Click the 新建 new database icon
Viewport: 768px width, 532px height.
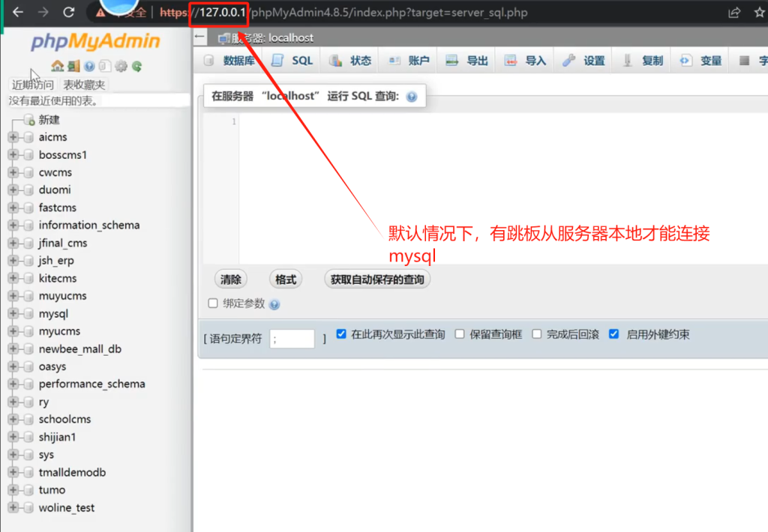coord(29,120)
